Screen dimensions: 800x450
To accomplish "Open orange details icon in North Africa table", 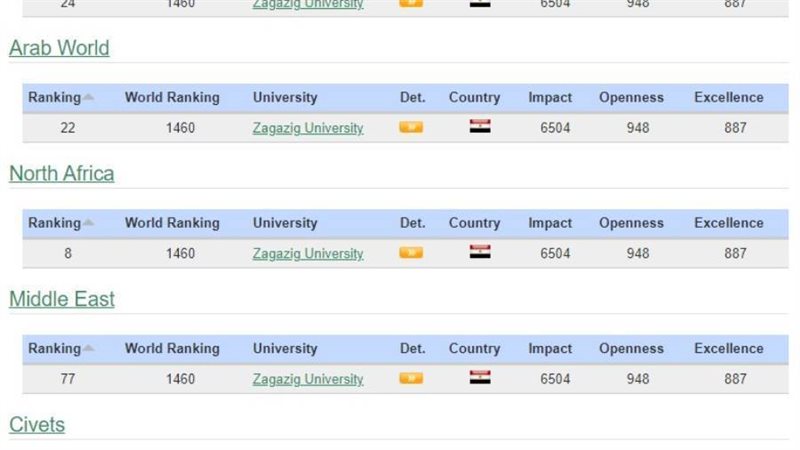I will click(411, 253).
